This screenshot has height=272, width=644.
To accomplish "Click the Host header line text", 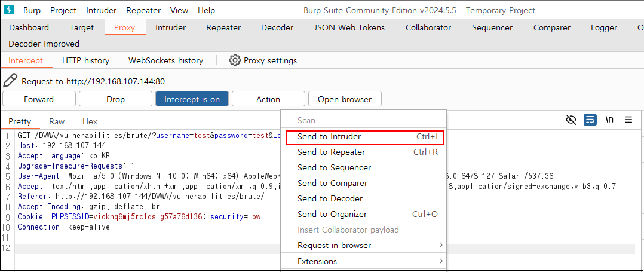I will click(62, 145).
